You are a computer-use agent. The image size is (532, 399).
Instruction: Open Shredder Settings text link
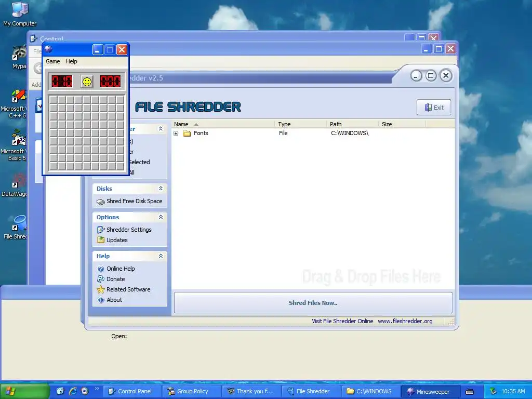click(x=129, y=230)
